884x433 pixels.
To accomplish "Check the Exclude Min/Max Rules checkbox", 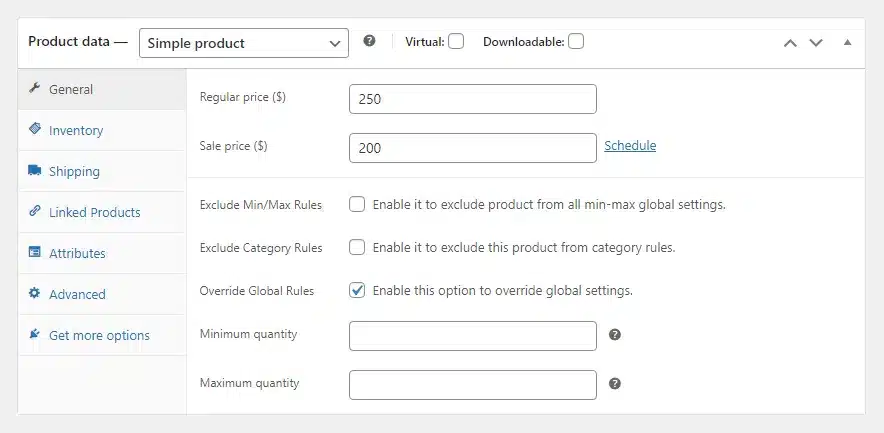I will pos(357,204).
